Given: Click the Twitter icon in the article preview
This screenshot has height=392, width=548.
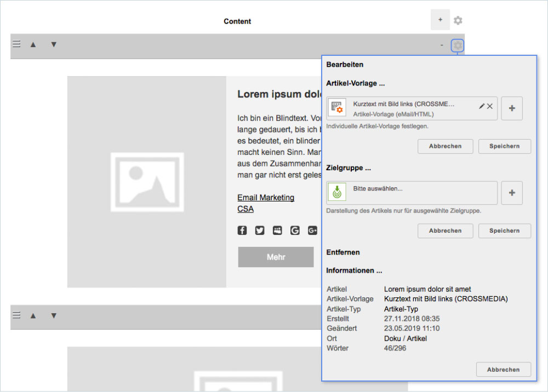Looking at the screenshot, I should coord(260,230).
